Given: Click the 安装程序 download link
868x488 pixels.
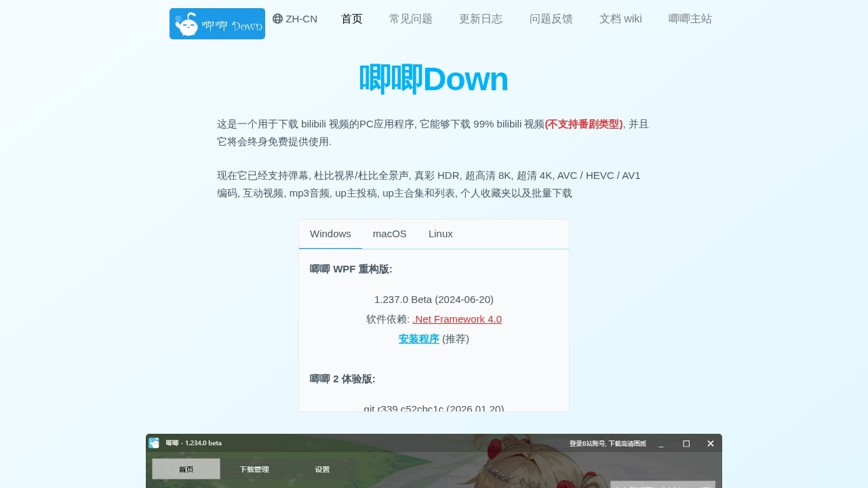Looking at the screenshot, I should pos(418,339).
